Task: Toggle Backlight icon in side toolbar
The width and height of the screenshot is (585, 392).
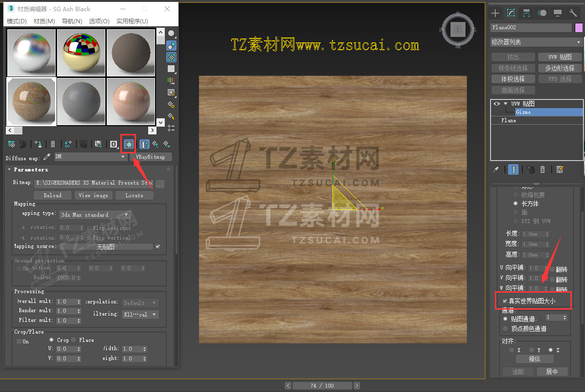Action: [x=172, y=45]
